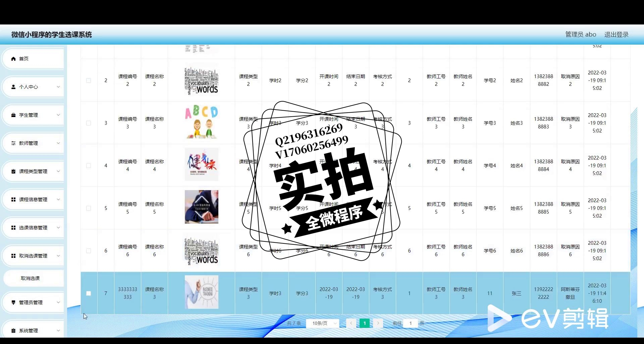
Task: Select checkbox for row 2
Action: (89, 80)
